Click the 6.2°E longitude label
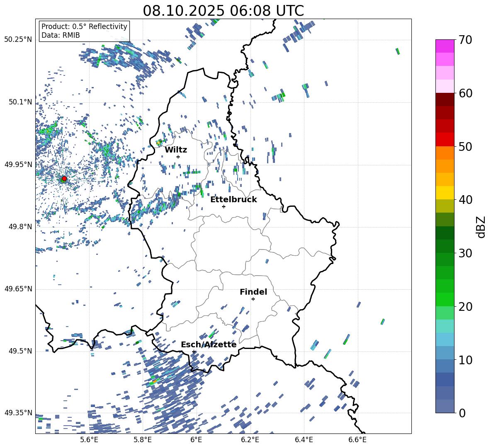Screen dimensions: 491x448 (x=250, y=440)
